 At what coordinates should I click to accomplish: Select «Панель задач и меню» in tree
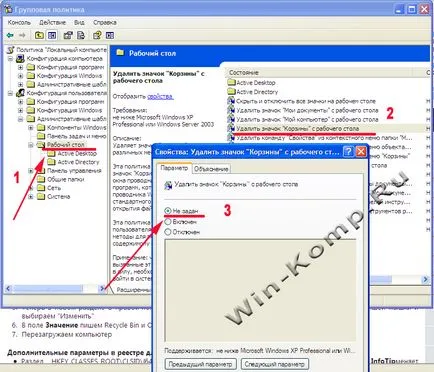pyautogui.click(x=76, y=136)
